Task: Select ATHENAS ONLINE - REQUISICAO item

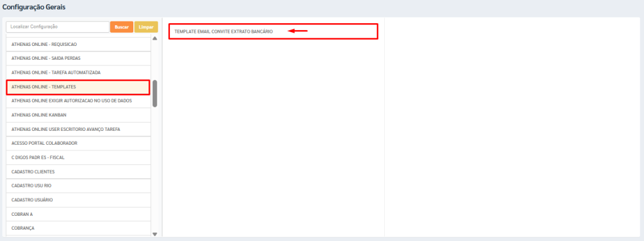Action: coord(79,44)
